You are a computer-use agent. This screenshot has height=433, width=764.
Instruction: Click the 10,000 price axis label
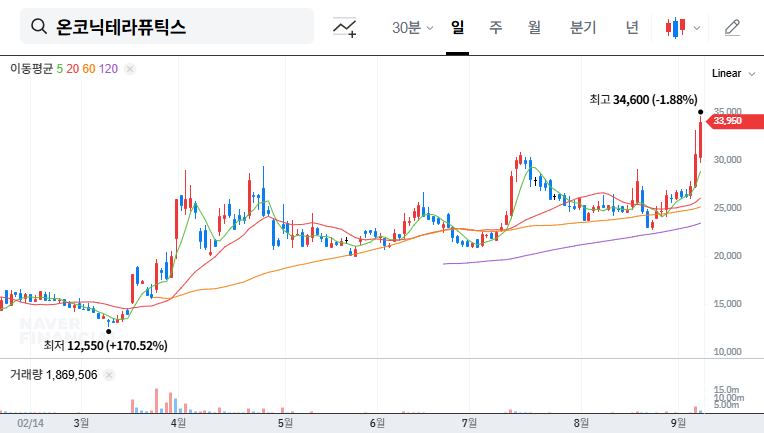727,352
